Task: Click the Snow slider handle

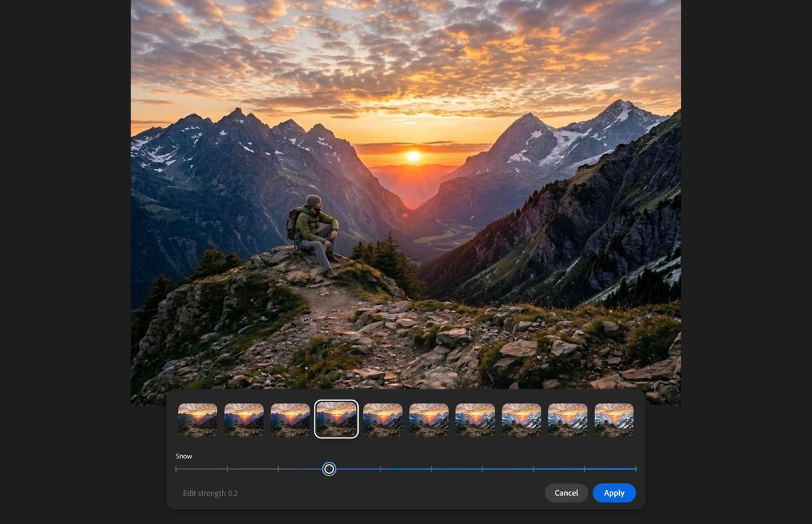Action: [330, 469]
